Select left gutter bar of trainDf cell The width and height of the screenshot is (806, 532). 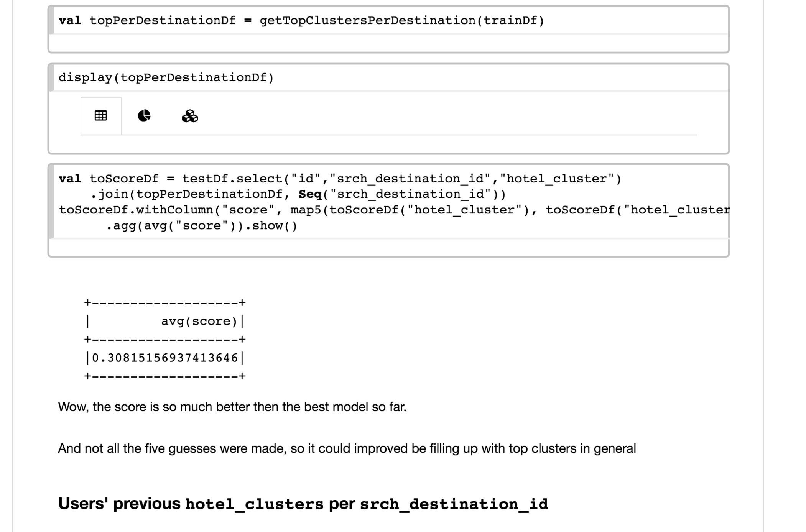(x=51, y=20)
